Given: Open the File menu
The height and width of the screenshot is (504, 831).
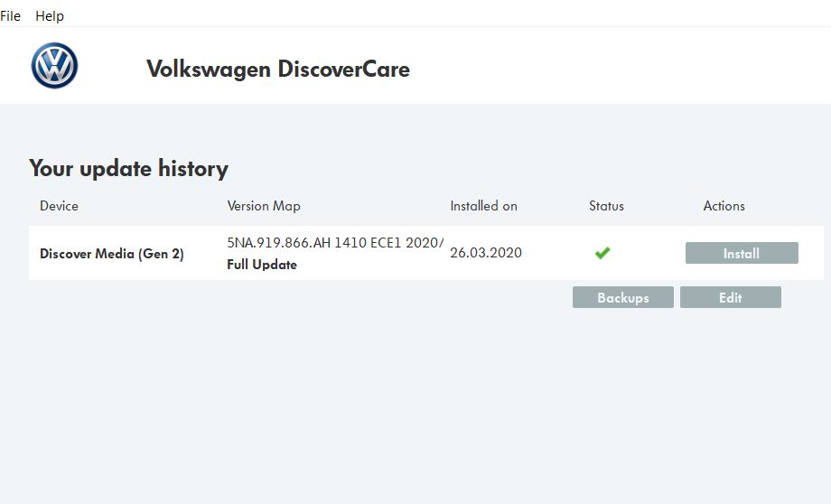Looking at the screenshot, I should [x=10, y=16].
